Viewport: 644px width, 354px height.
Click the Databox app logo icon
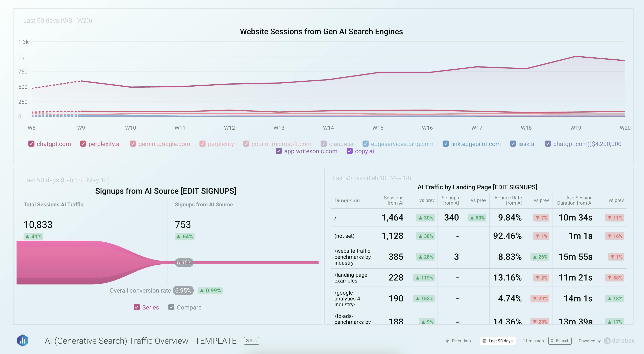23,341
